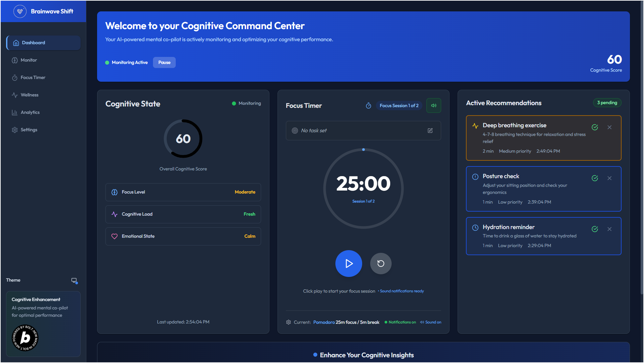Toggle the timer sound speaker icon
The width and height of the screenshot is (644, 363).
[433, 105]
